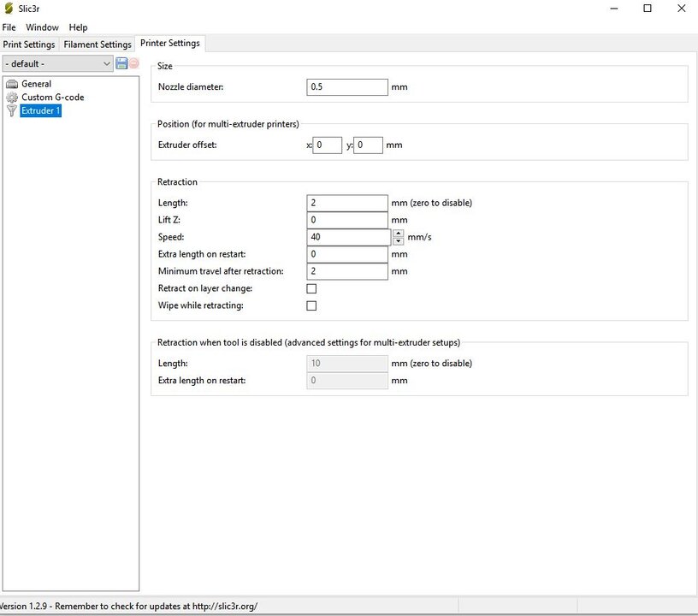Click the save preset floppy disk icon
Screen dimensions: 698x616
point(121,63)
